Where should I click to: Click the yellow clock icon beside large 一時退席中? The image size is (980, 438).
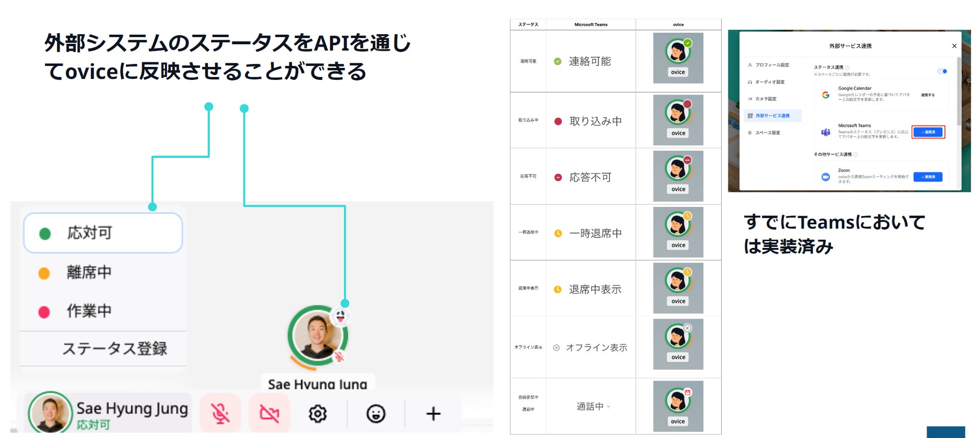[558, 233]
